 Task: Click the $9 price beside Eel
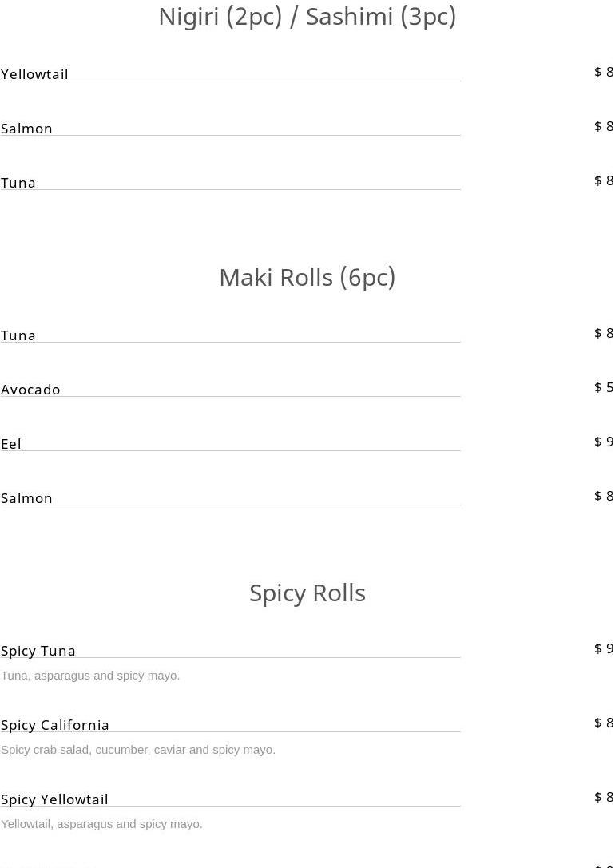point(604,442)
